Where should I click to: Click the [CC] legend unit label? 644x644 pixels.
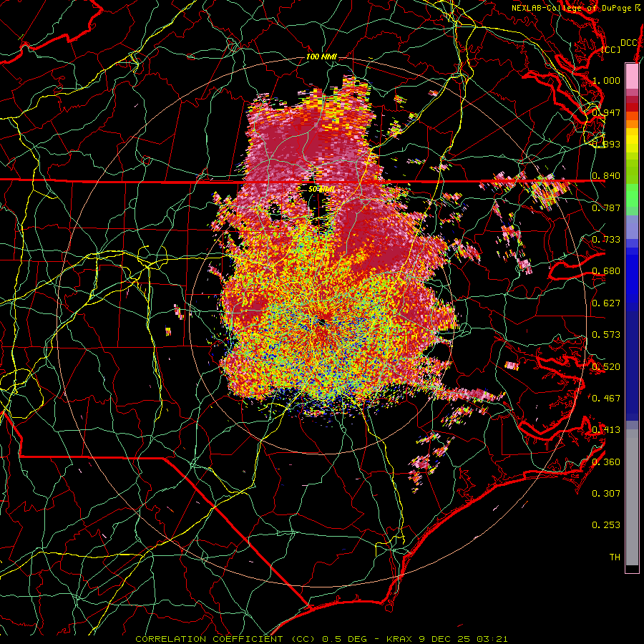pyautogui.click(x=611, y=49)
